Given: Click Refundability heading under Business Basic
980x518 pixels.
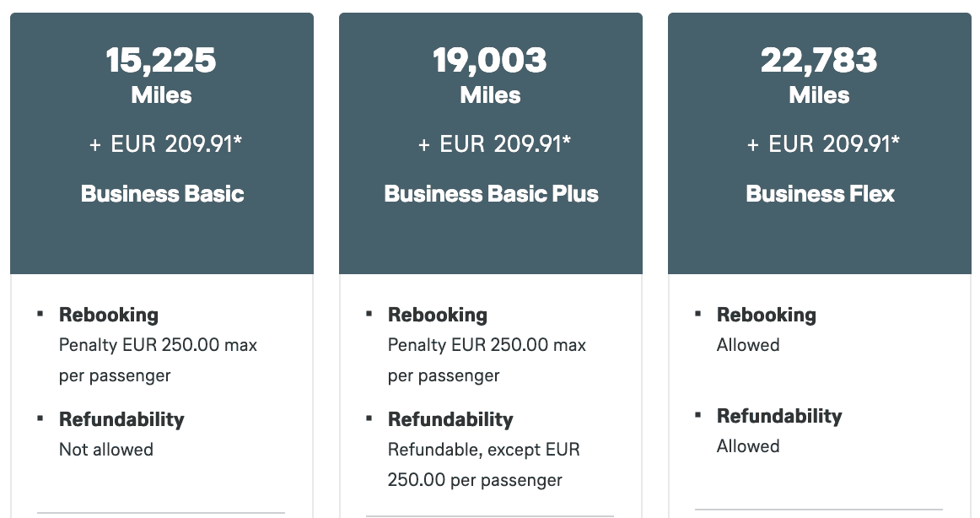Looking at the screenshot, I should point(121,419).
